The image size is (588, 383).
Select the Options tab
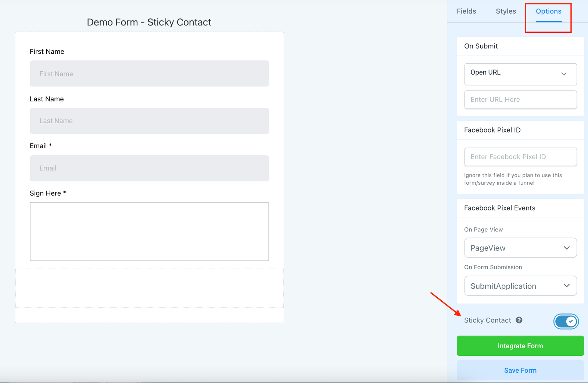pyautogui.click(x=548, y=11)
